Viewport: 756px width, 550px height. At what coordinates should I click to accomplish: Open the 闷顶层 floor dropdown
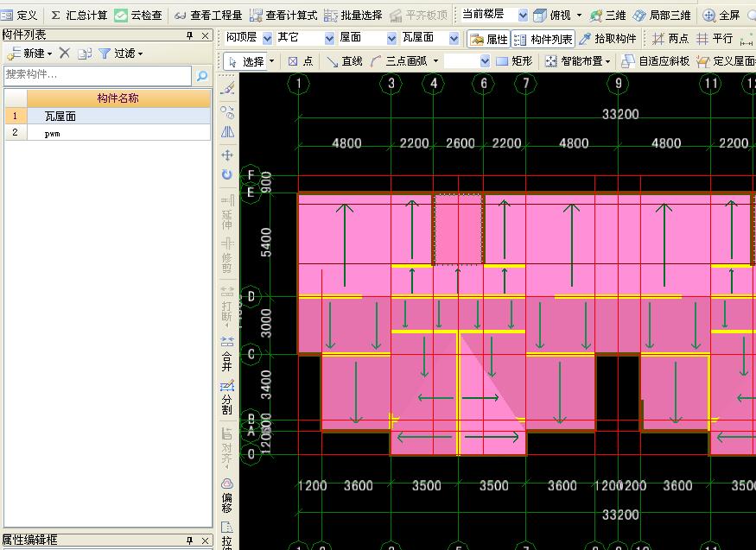pyautogui.click(x=268, y=38)
